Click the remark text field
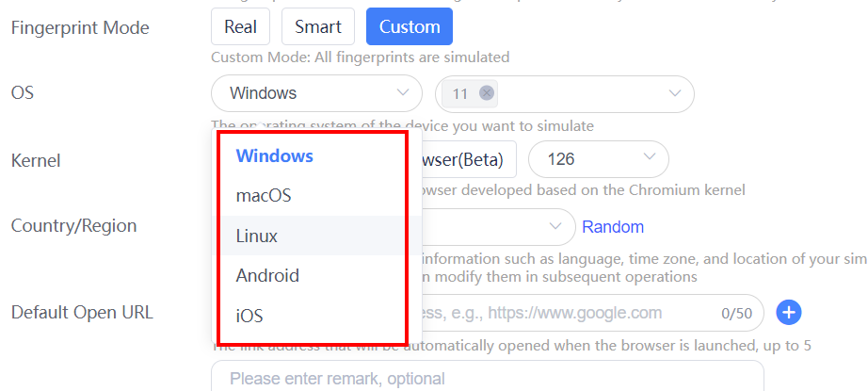The image size is (868, 391). coord(488,377)
